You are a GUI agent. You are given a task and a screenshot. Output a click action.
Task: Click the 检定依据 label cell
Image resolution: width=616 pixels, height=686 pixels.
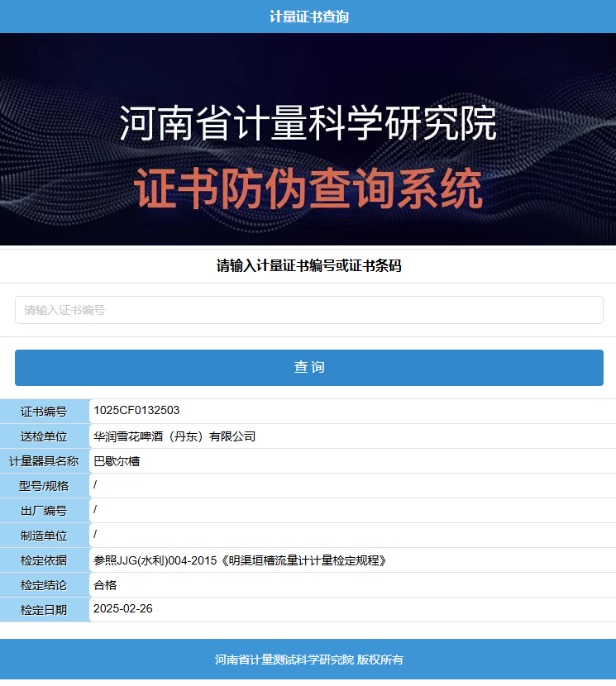44,560
